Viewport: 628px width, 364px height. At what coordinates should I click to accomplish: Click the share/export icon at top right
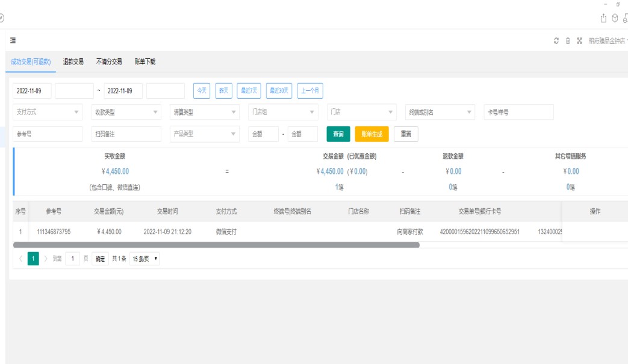coord(604,18)
